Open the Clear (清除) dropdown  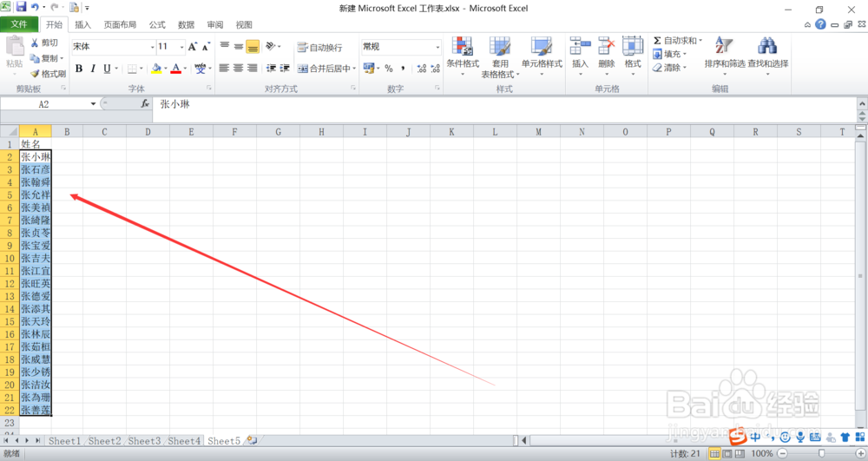point(670,68)
